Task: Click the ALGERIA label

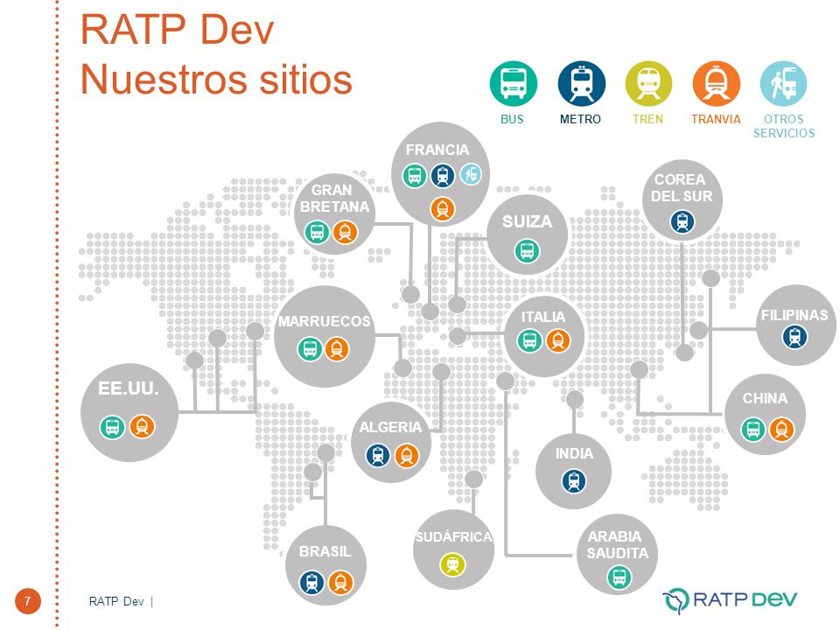Action: pos(390,428)
